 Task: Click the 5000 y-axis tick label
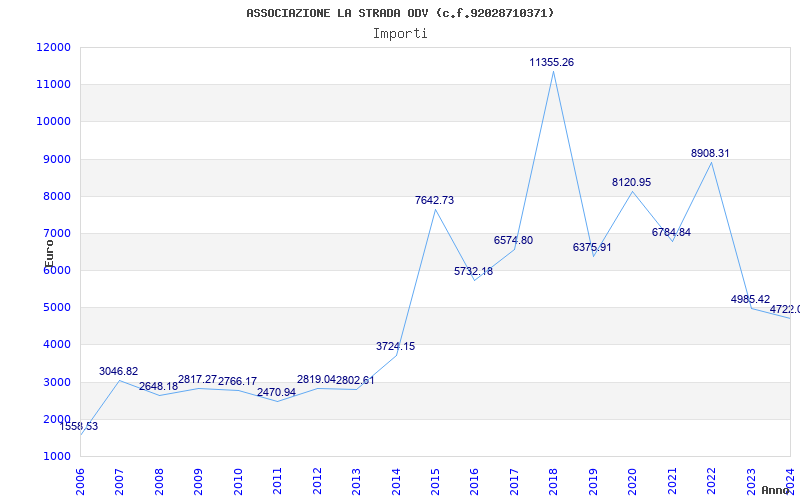click(x=56, y=307)
